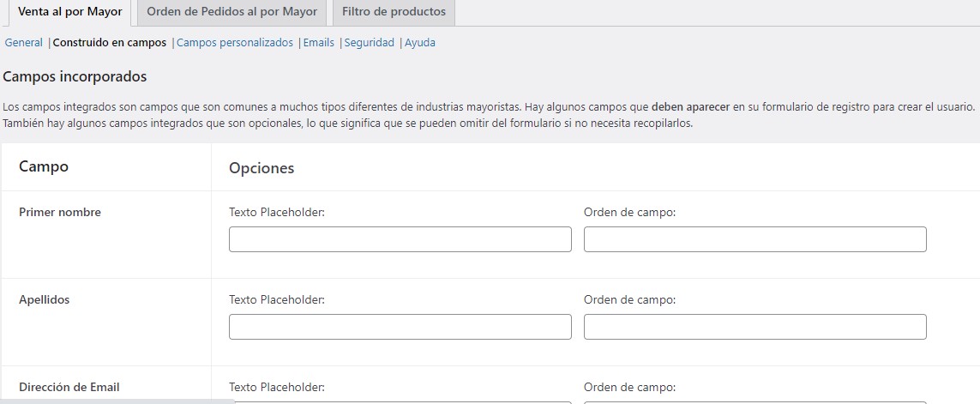Click the Ayuda link
Image resolution: width=980 pixels, height=404 pixels.
(420, 43)
